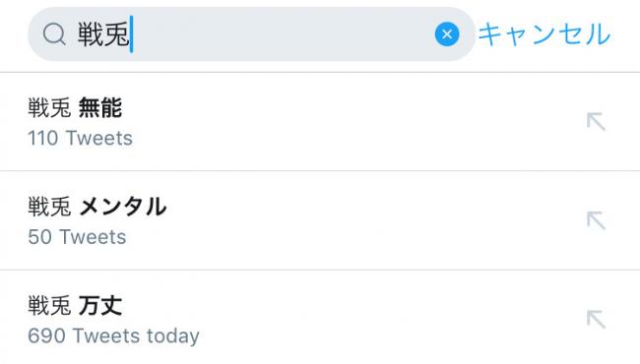The image size is (640, 364).
Task: Click 戦兎 prefix in the メンタル suggestion
Action: coord(49,207)
